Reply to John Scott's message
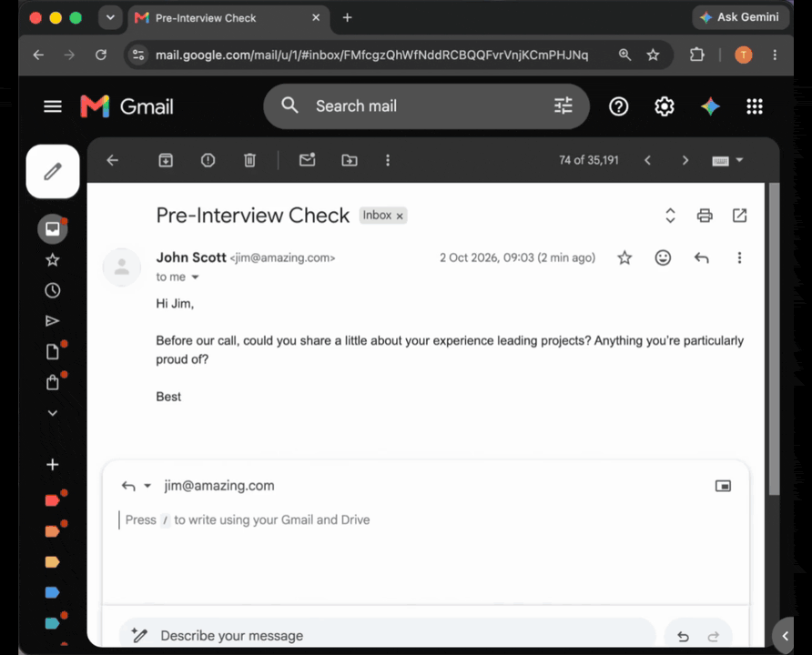812x655 pixels. [701, 257]
